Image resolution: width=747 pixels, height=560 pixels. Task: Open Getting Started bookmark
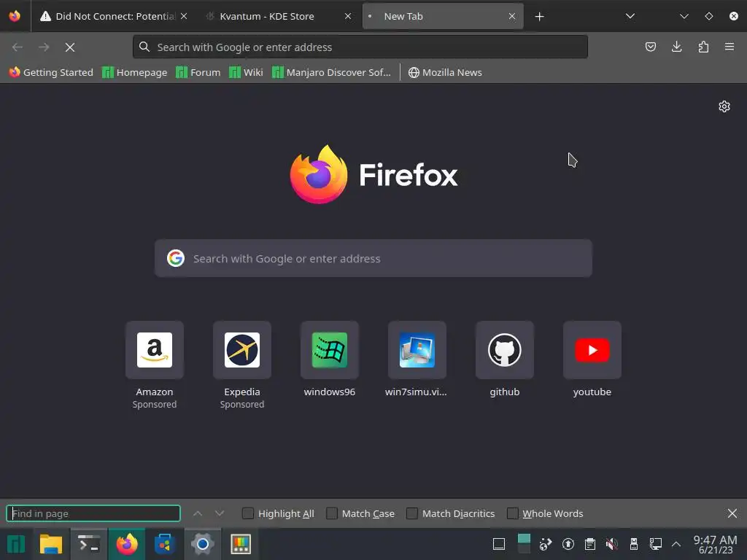pyautogui.click(x=52, y=72)
